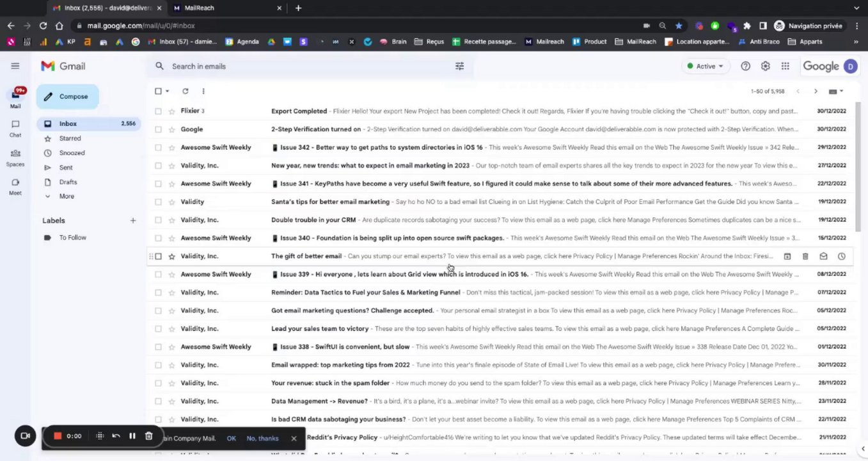Open the Drafts folder

68,182
